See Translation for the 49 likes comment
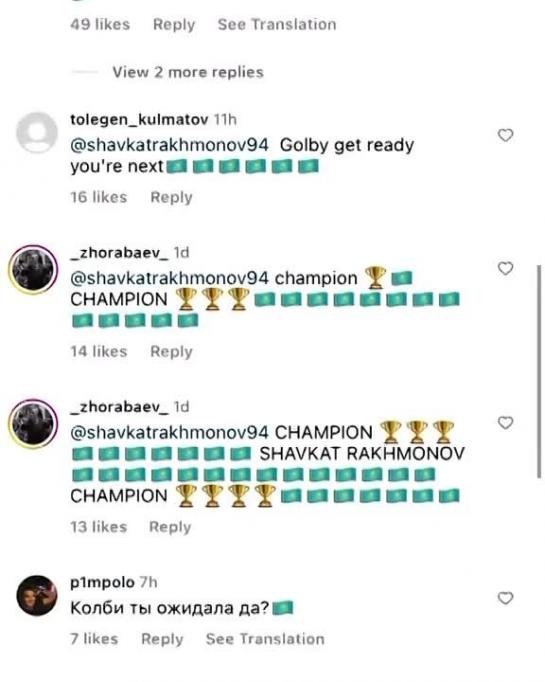The image size is (545, 682). 277,24
